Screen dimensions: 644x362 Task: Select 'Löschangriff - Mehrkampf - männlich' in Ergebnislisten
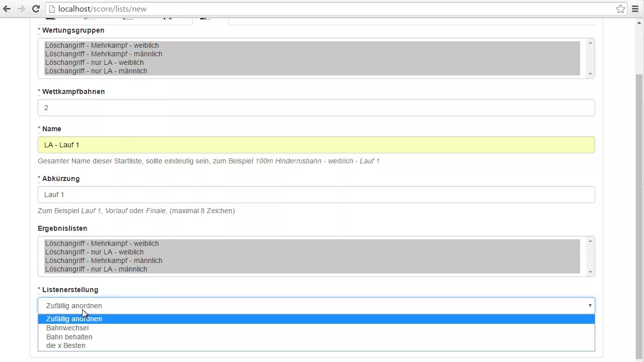(312, 260)
